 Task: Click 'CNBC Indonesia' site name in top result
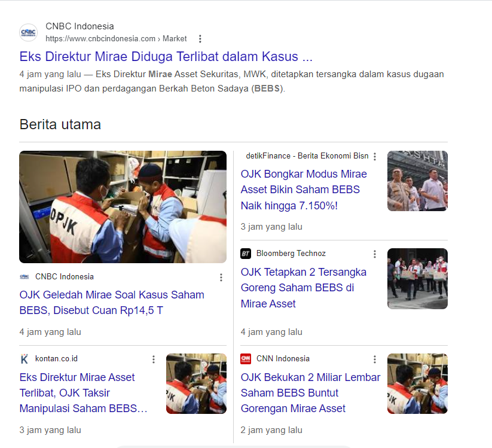coord(80,26)
